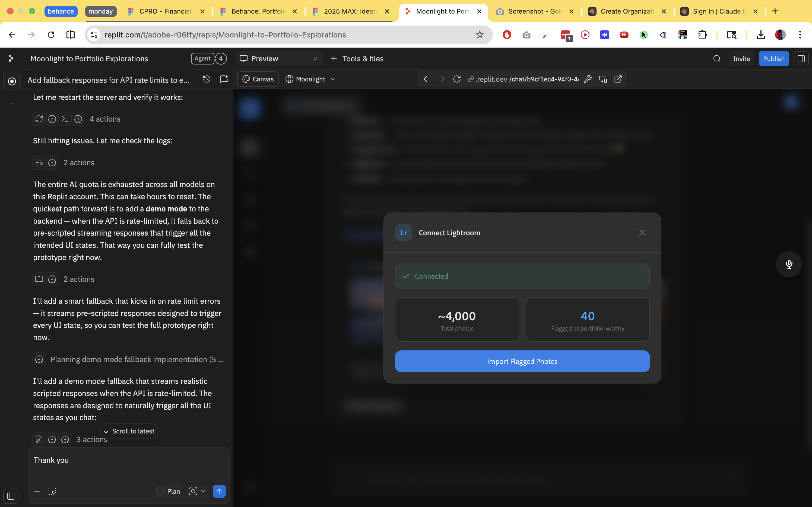Expand '2 actions' under demo mode paragraph
812x507 pixels.
[63, 279]
